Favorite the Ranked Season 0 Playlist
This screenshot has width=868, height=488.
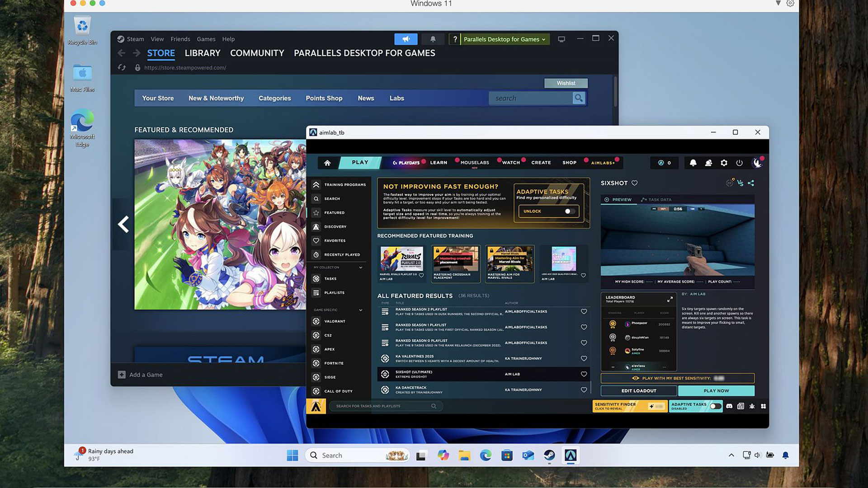[584, 343]
